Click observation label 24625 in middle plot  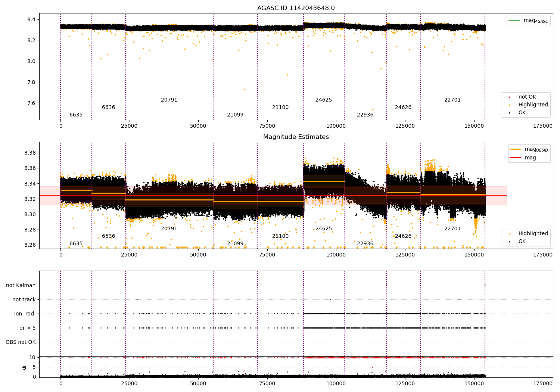tap(323, 229)
